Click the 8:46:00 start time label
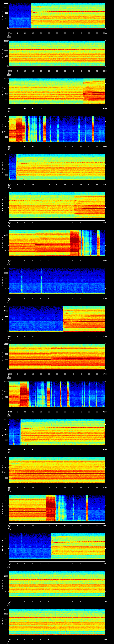 [x=9, y=374]
